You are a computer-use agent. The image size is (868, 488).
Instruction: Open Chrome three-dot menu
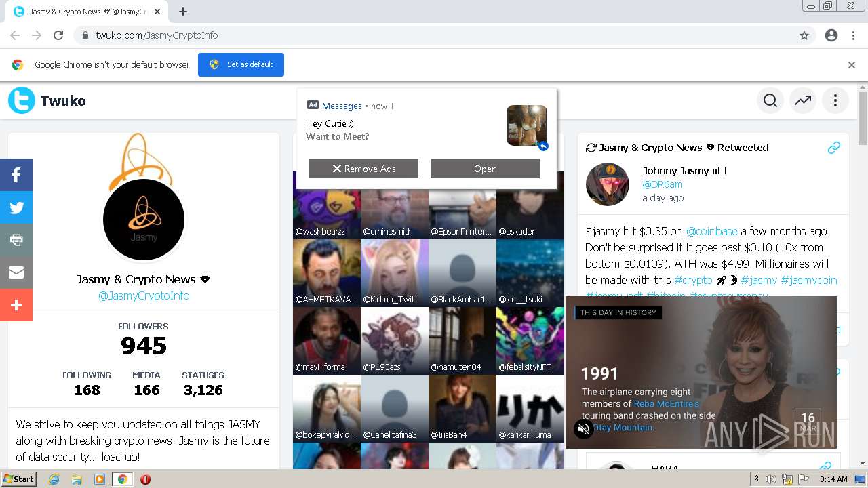click(853, 35)
